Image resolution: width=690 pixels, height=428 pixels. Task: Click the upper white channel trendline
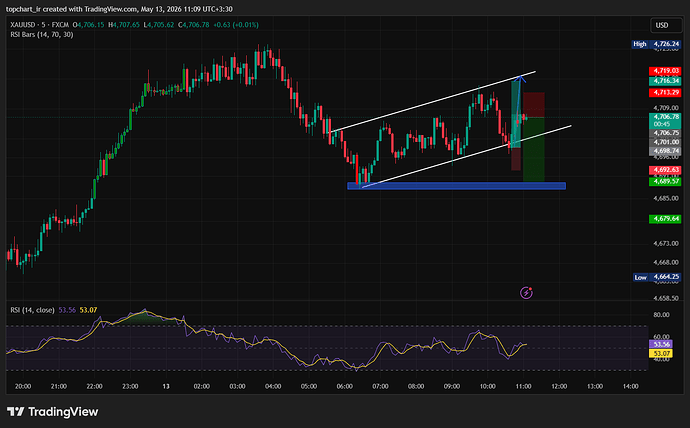(x=433, y=101)
